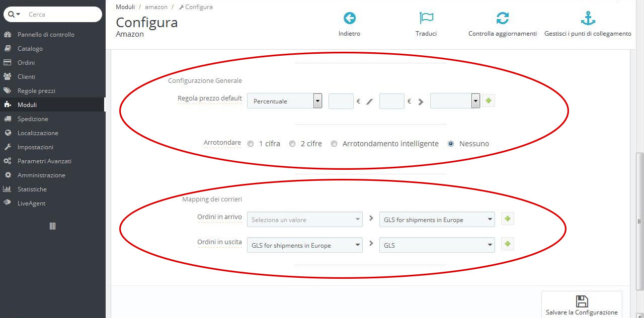The width and height of the screenshot is (644, 318).
Task: Click the Impostazioni wrench icon
Action: pos(8,147)
